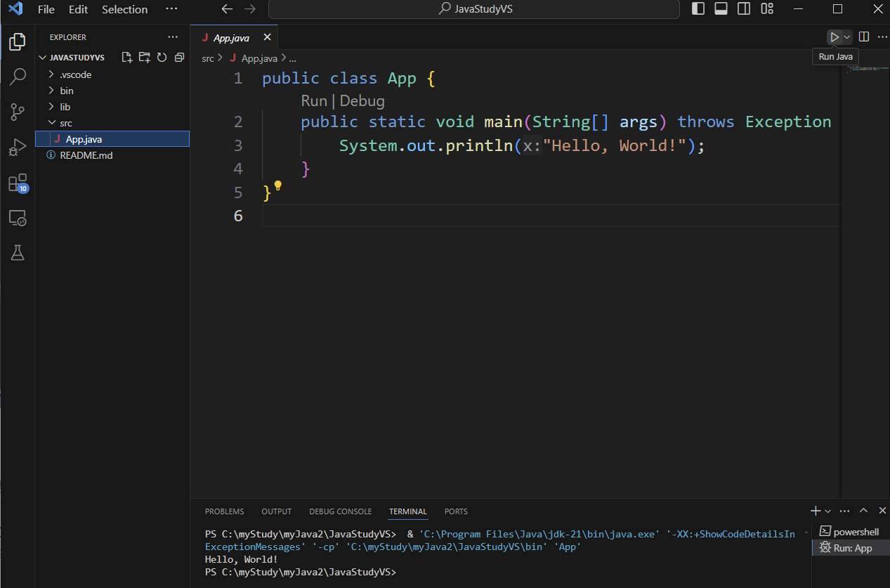
Task: Open the Remote Explorer view
Action: [18, 218]
